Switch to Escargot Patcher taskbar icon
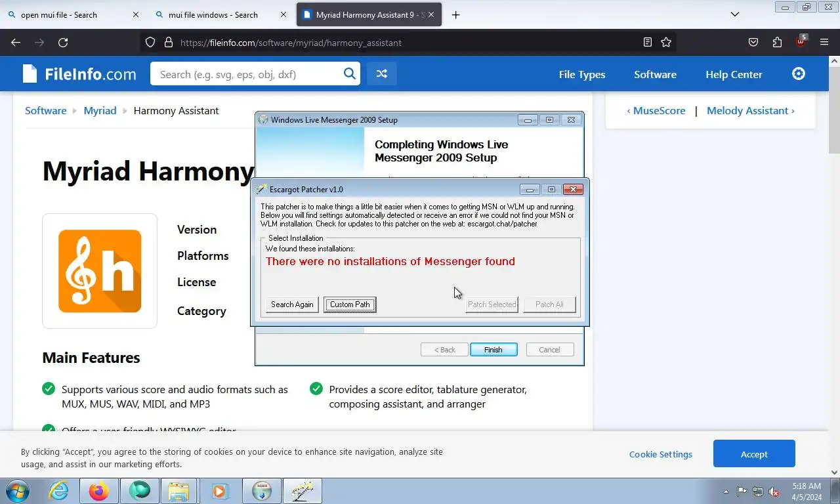The height and width of the screenshot is (504, 840). pyautogui.click(x=303, y=491)
